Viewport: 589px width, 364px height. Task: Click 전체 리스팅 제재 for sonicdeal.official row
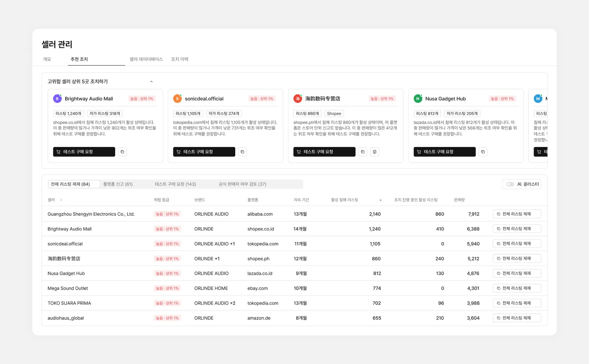pos(517,244)
